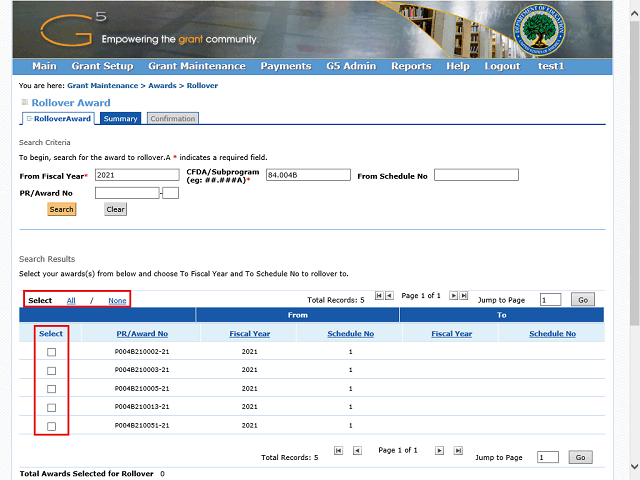Click the top Go button
The width and height of the screenshot is (640, 480).
(581, 300)
